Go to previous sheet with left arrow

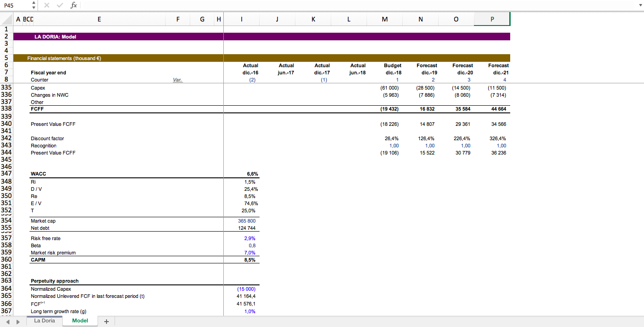click(8, 321)
